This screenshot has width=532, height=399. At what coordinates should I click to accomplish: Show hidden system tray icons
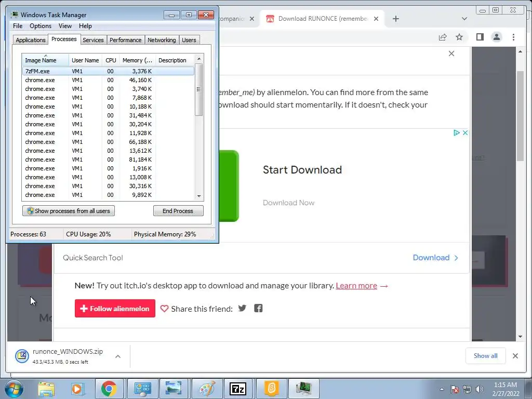coord(442,389)
